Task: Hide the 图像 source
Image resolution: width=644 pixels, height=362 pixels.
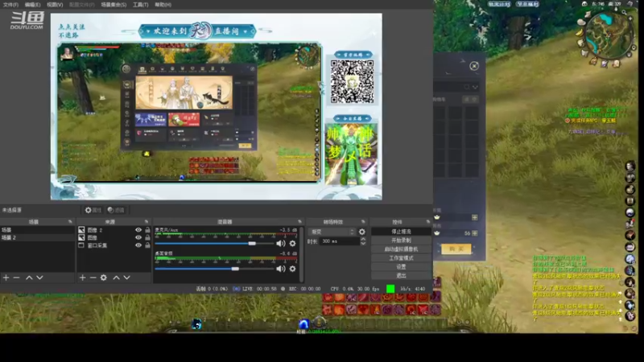Action: tap(138, 237)
